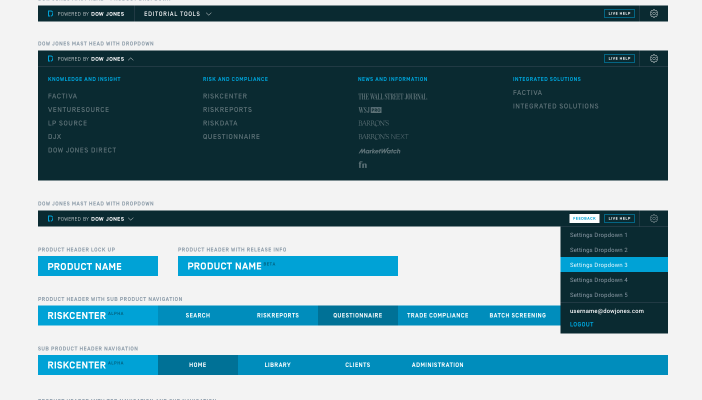The height and width of the screenshot is (400, 702).
Task: Open the VentureSource link
Action: coord(78,110)
